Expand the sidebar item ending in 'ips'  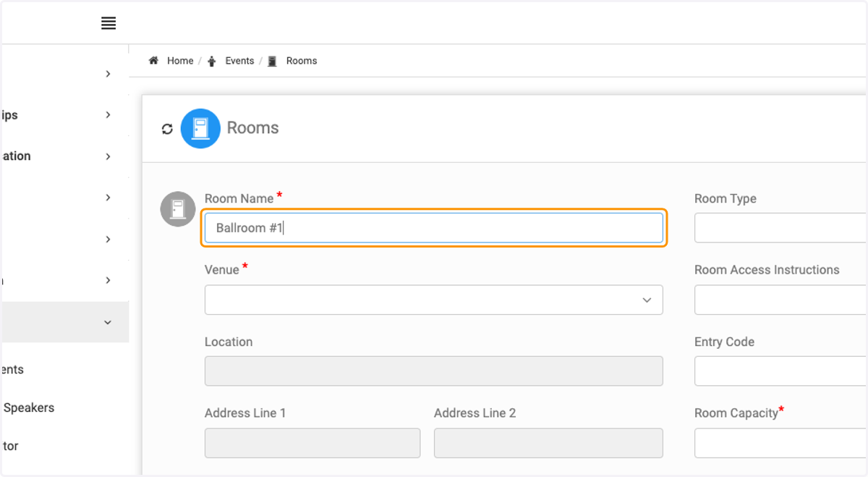point(108,115)
